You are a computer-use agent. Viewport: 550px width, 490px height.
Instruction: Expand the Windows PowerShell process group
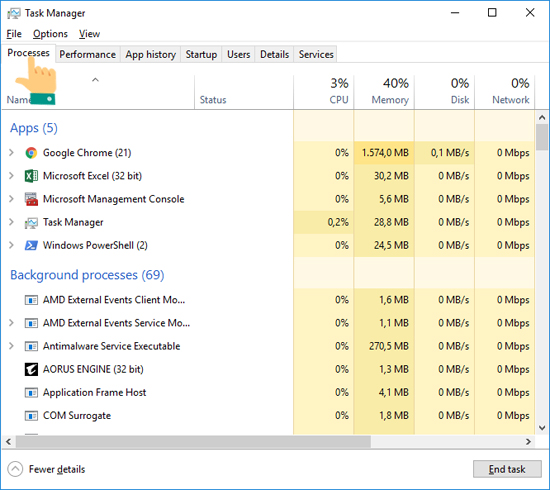[11, 245]
